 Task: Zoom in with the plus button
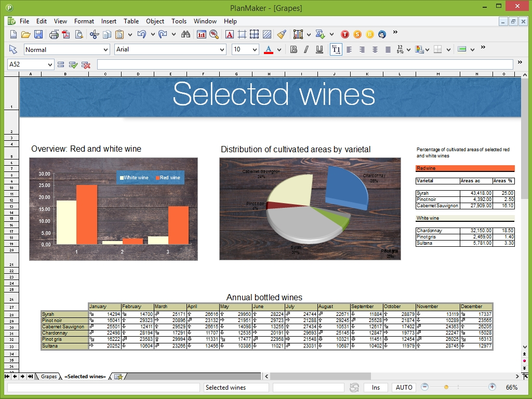point(492,387)
